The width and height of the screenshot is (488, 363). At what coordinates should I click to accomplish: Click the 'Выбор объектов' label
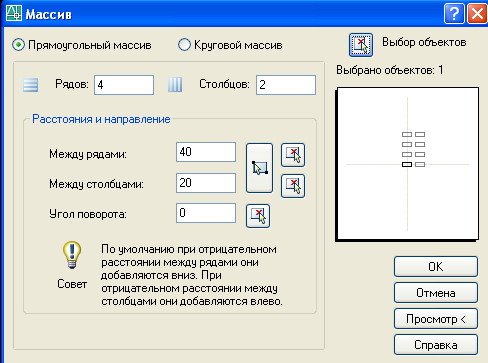[x=424, y=42]
